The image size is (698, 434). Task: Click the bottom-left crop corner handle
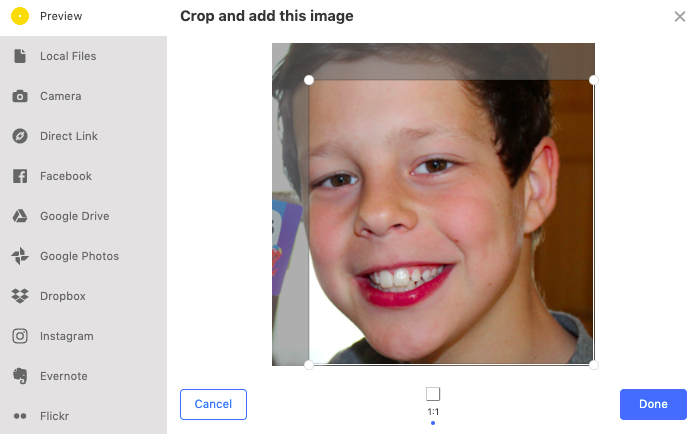click(309, 365)
